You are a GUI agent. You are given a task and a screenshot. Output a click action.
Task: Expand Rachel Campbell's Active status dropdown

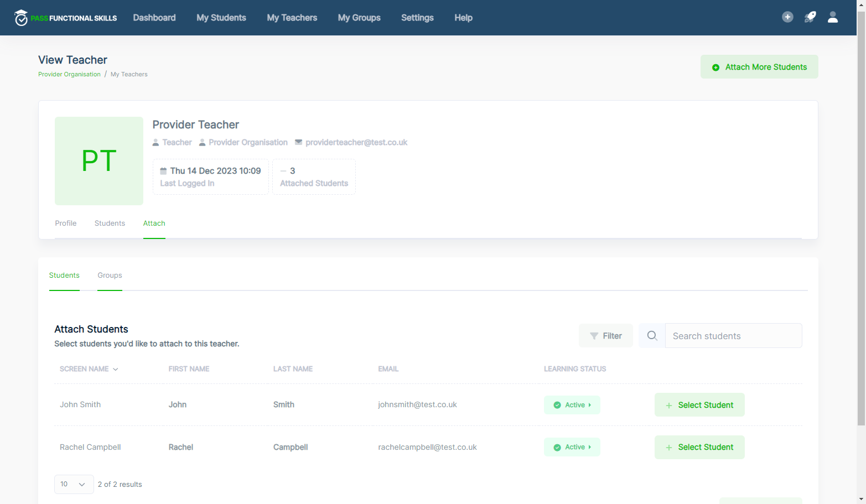point(572,447)
